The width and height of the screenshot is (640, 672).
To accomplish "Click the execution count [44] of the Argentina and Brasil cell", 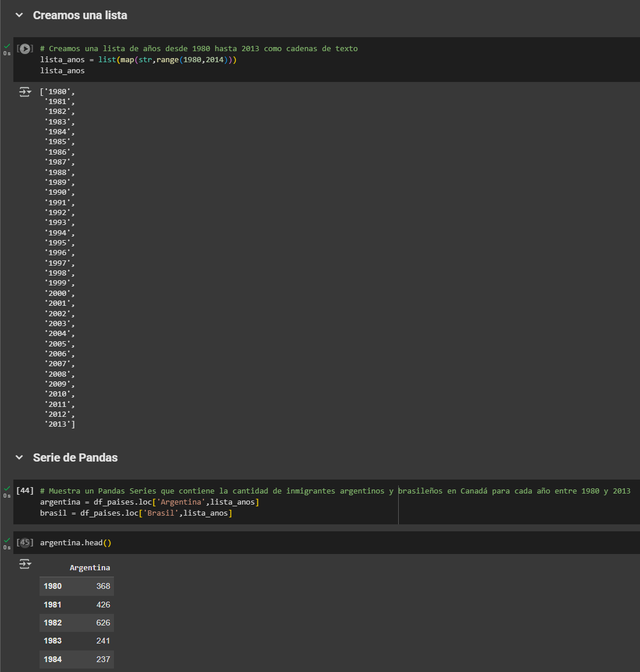I will 25,490.
